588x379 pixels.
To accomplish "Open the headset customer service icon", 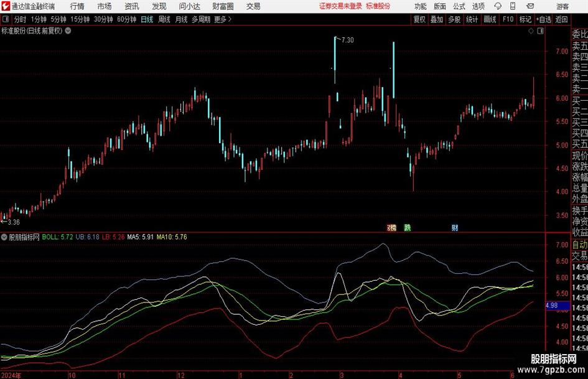I will [498, 6].
